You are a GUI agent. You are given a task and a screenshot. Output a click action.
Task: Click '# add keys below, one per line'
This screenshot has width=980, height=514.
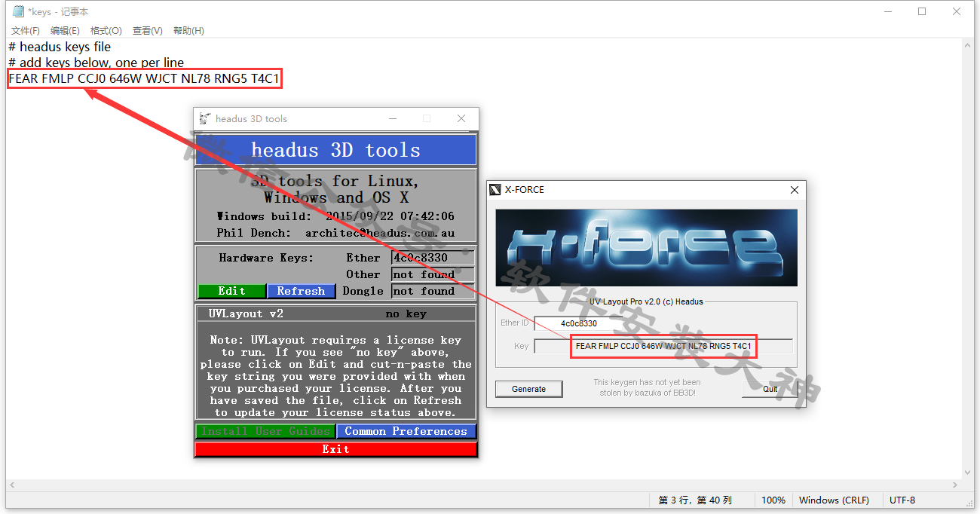pyautogui.click(x=96, y=63)
